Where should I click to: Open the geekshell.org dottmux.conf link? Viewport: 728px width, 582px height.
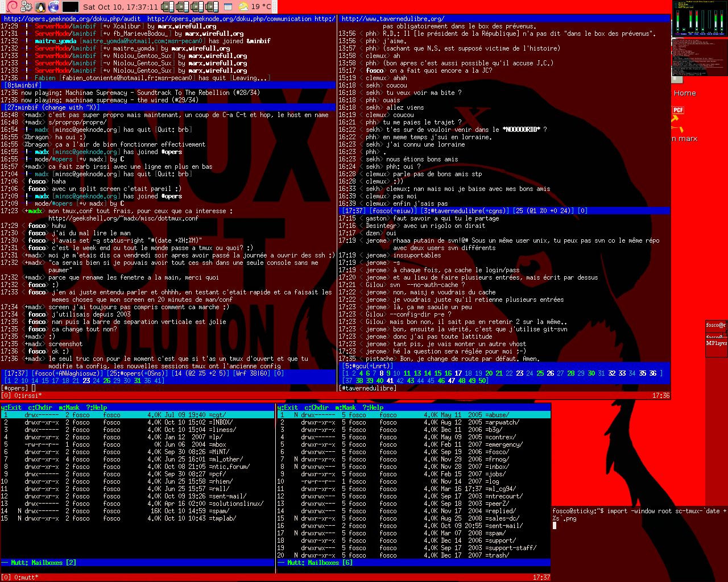click(x=123, y=218)
